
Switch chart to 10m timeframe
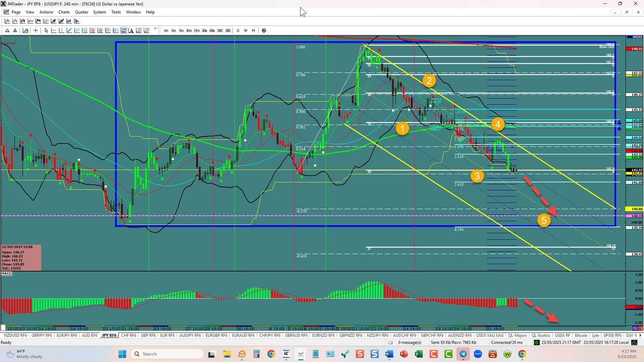pyautogui.click(x=189, y=30)
